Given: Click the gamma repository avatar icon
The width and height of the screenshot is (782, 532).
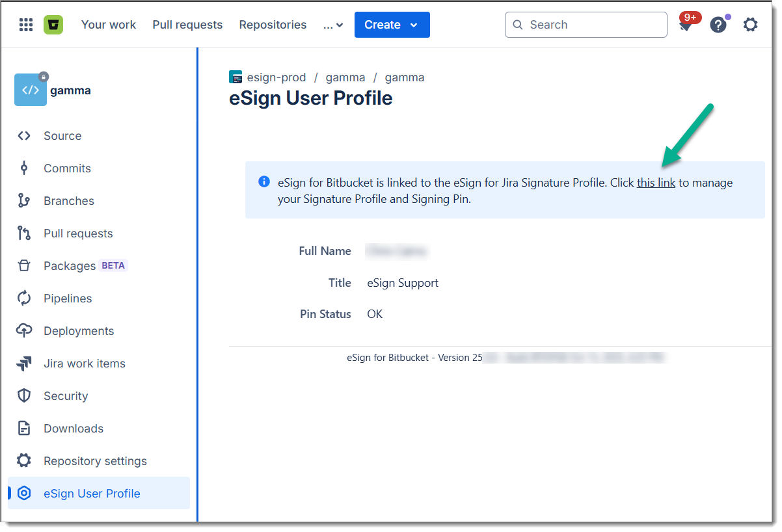Looking at the screenshot, I should (x=31, y=90).
